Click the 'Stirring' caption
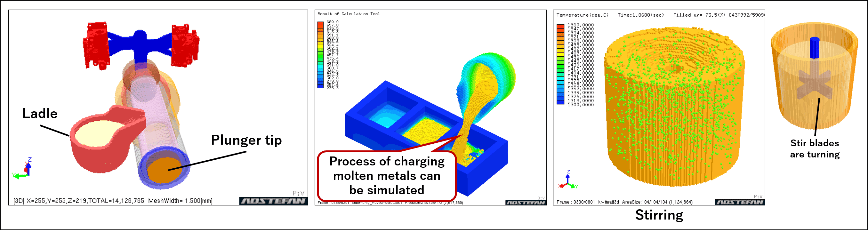868x232 pixels. [x=659, y=215]
